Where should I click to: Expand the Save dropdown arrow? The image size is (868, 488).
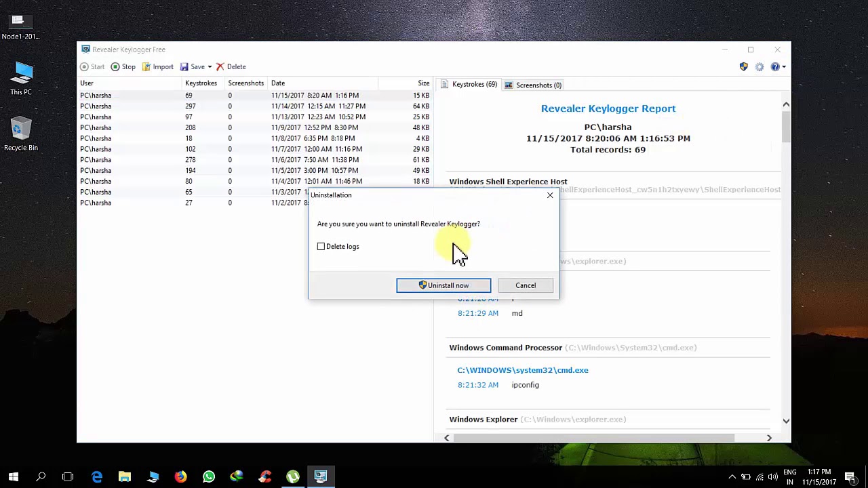click(x=210, y=66)
